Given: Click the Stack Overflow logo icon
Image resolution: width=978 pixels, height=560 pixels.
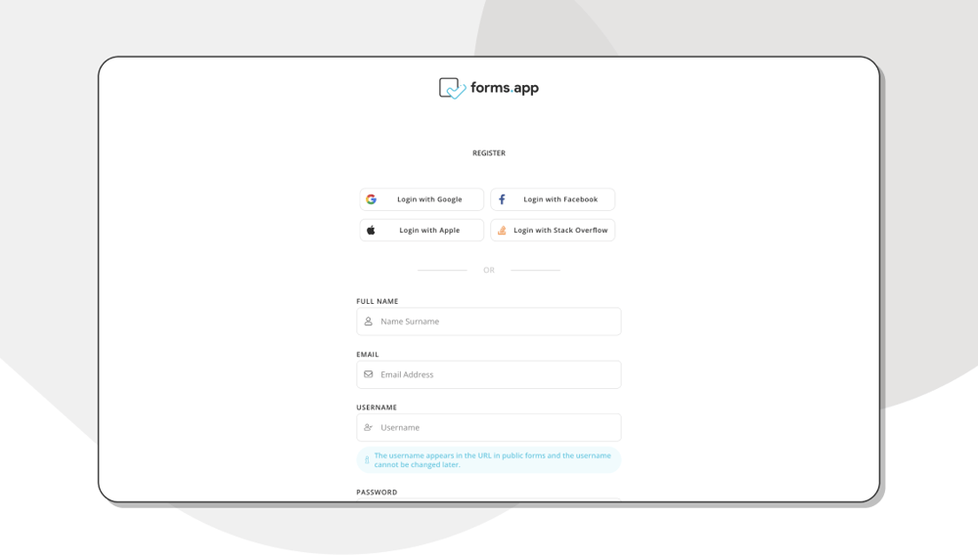Looking at the screenshot, I should pos(502,231).
